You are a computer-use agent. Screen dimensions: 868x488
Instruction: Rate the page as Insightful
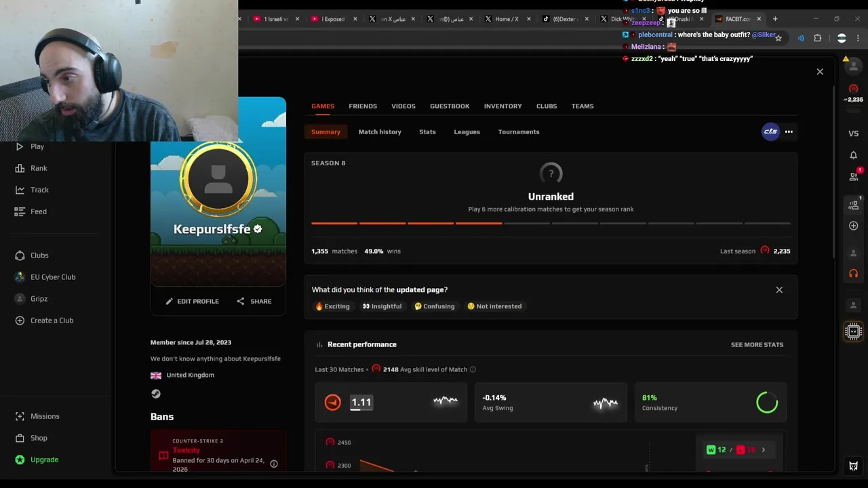382,306
